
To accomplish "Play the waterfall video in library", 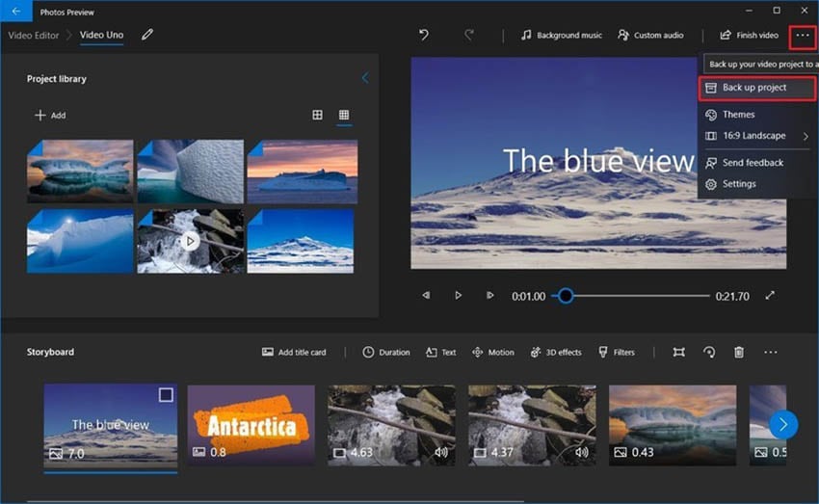I will point(190,241).
